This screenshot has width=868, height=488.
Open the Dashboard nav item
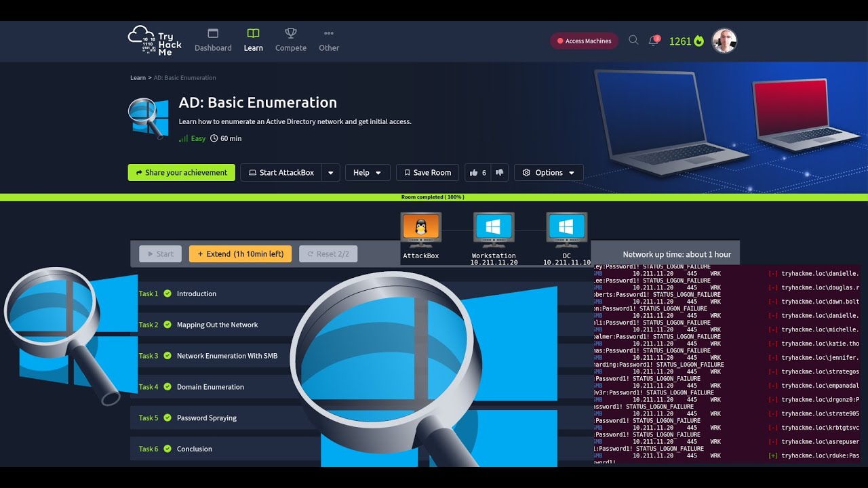pyautogui.click(x=213, y=41)
